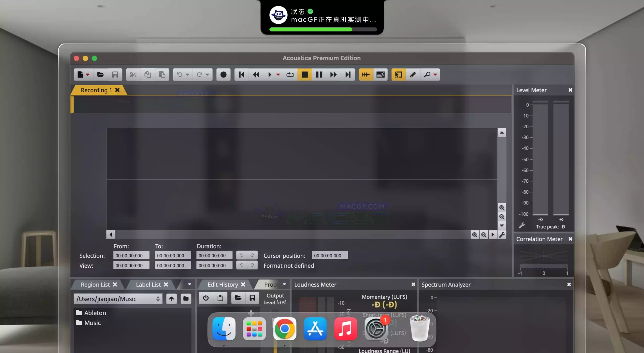This screenshot has width=644, height=353.
Task: Toggle loop playback mode
Action: (x=290, y=74)
